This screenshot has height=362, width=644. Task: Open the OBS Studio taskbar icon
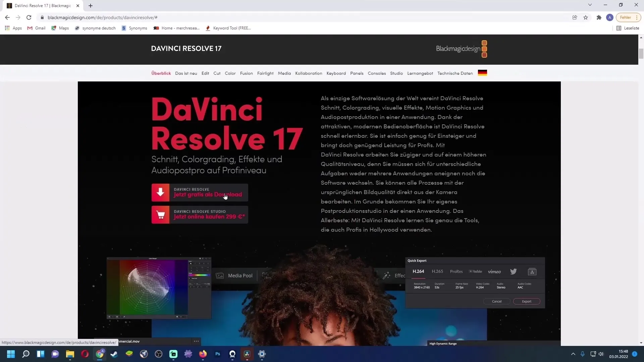tap(159, 354)
